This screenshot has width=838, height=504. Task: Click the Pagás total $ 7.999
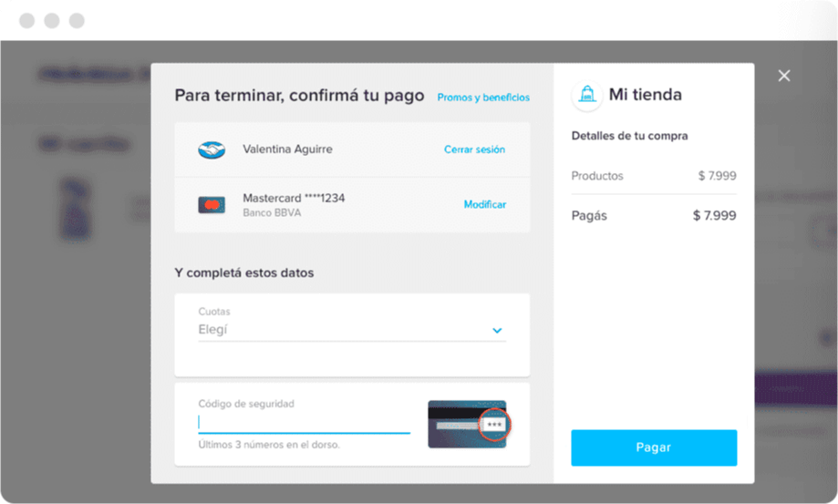(715, 215)
